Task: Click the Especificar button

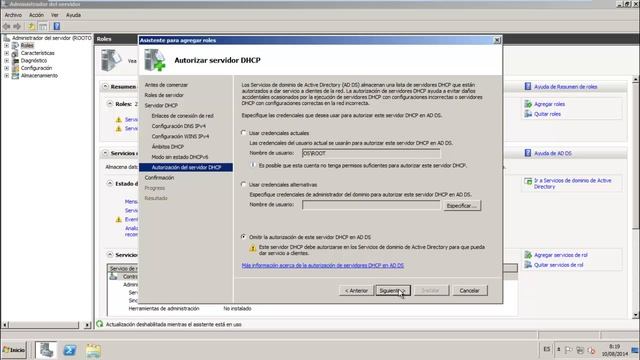Action: click(x=462, y=205)
